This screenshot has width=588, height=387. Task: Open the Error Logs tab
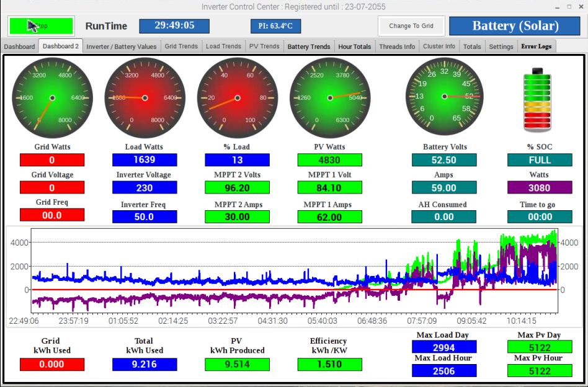click(x=537, y=47)
